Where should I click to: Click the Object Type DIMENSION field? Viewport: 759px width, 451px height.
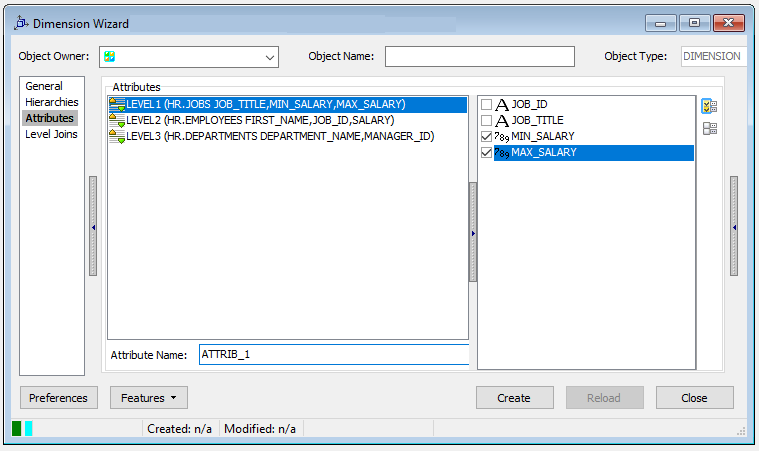click(x=713, y=57)
